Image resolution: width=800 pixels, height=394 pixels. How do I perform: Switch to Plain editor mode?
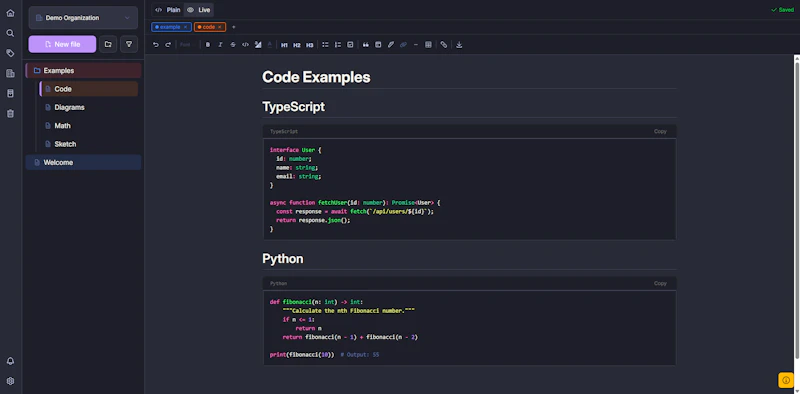pos(168,10)
